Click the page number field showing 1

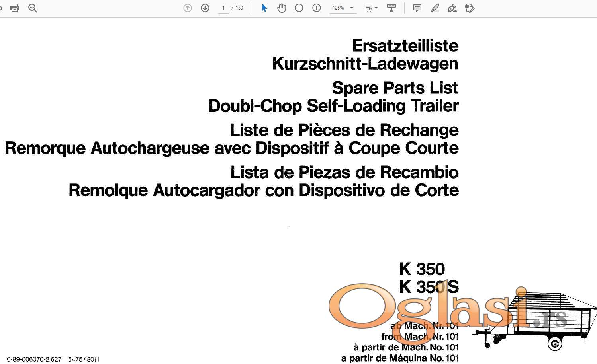click(223, 8)
